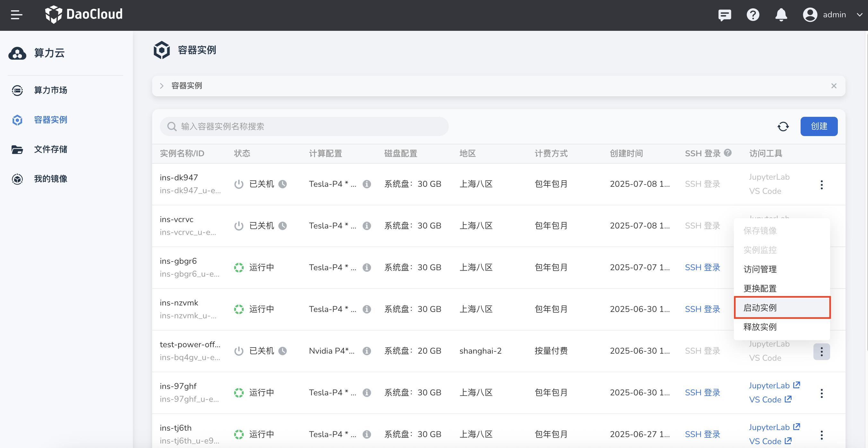Click info icon for ins-dk947 compute config
The width and height of the screenshot is (868, 448).
point(367,184)
